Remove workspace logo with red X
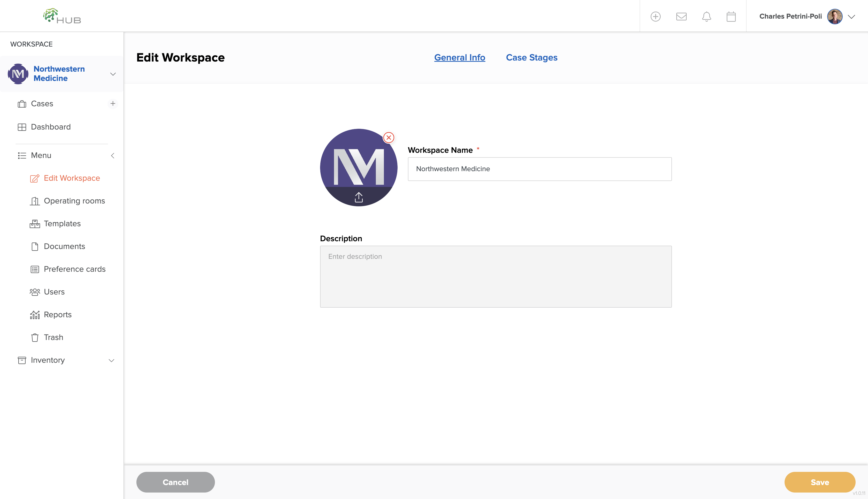The width and height of the screenshot is (868, 499). [389, 138]
